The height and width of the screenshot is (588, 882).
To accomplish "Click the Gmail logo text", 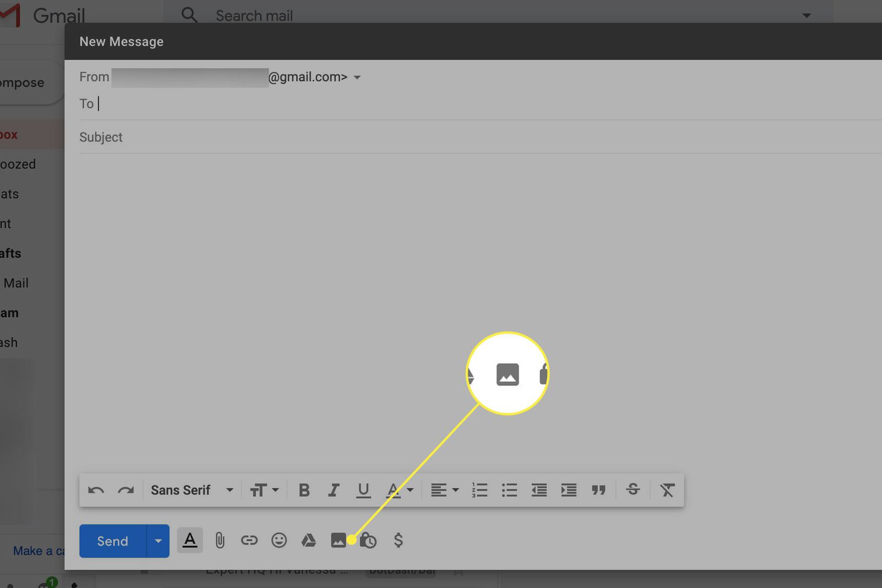I will (59, 15).
